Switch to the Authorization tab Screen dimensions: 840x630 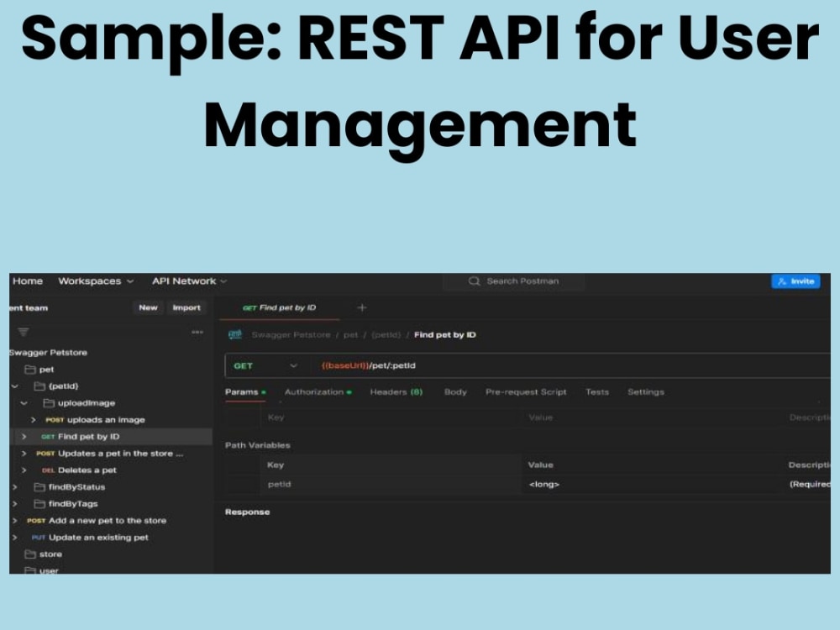318,392
